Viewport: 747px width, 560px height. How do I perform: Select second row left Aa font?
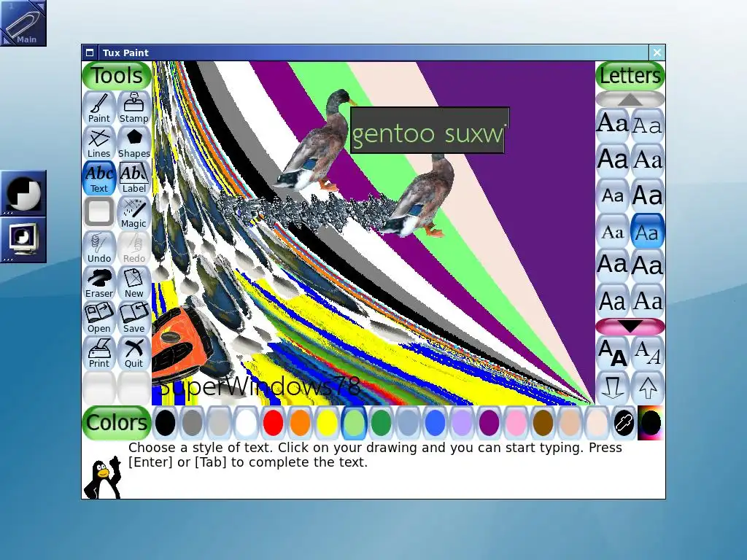tap(613, 160)
